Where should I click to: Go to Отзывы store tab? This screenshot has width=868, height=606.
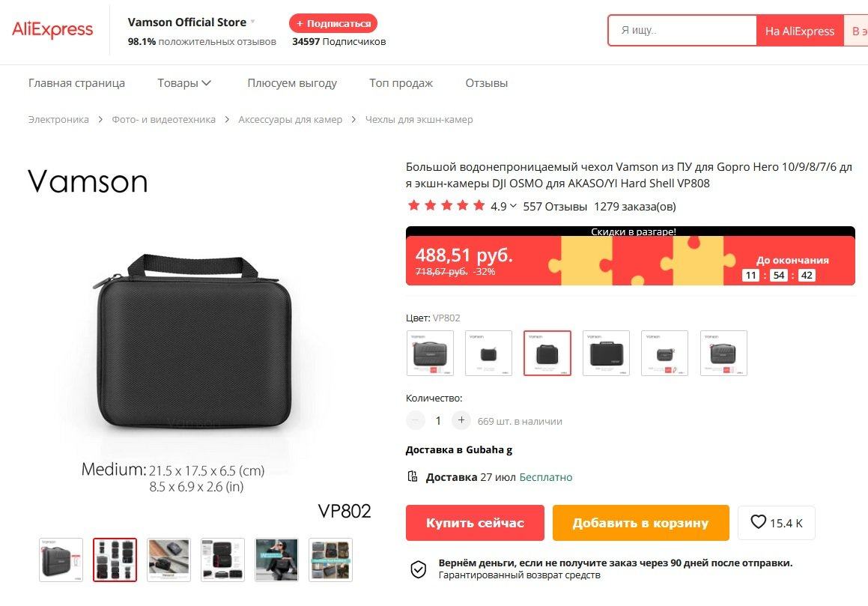tap(487, 83)
